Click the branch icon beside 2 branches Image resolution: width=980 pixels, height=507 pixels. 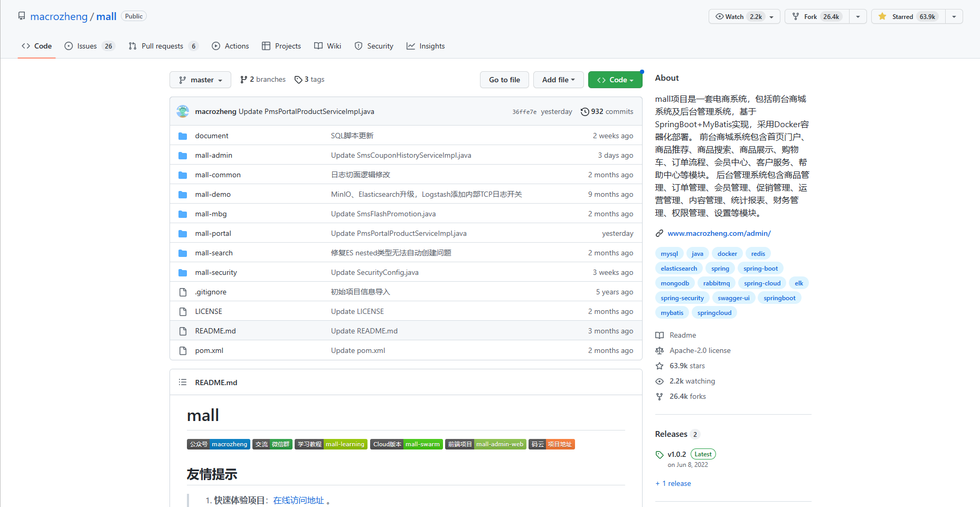click(243, 80)
